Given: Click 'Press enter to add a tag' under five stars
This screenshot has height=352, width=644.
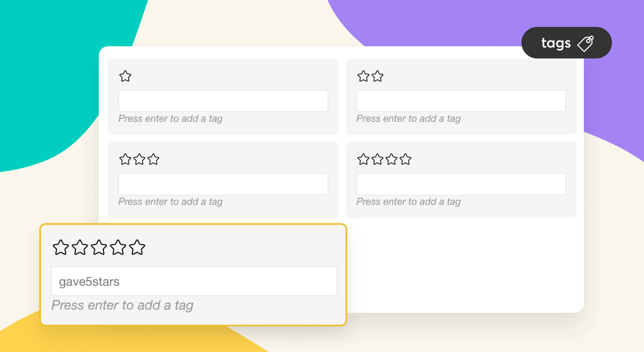Looking at the screenshot, I should (123, 305).
